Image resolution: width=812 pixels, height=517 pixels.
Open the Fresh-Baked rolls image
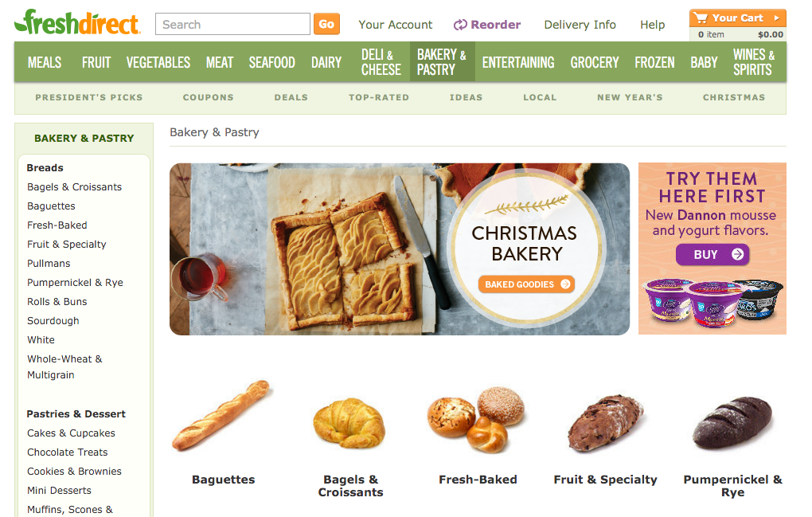[476, 420]
